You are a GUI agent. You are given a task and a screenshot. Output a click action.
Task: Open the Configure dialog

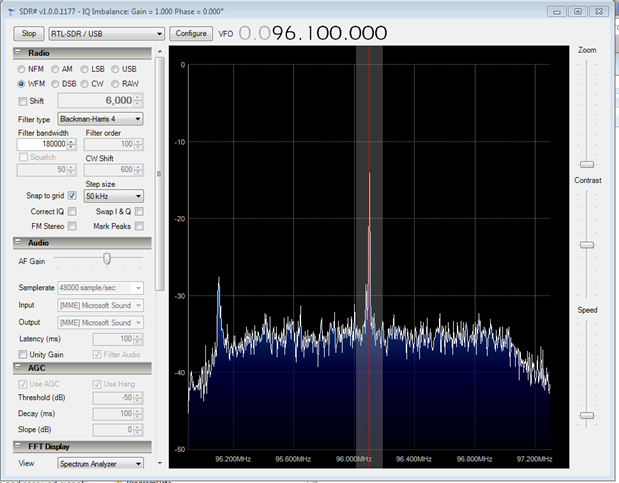[190, 33]
